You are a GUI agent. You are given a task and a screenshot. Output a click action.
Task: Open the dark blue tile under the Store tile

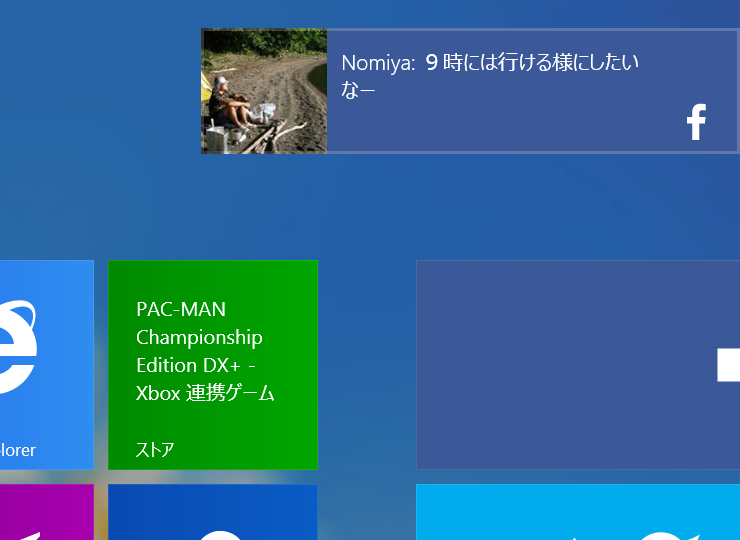pos(213,512)
